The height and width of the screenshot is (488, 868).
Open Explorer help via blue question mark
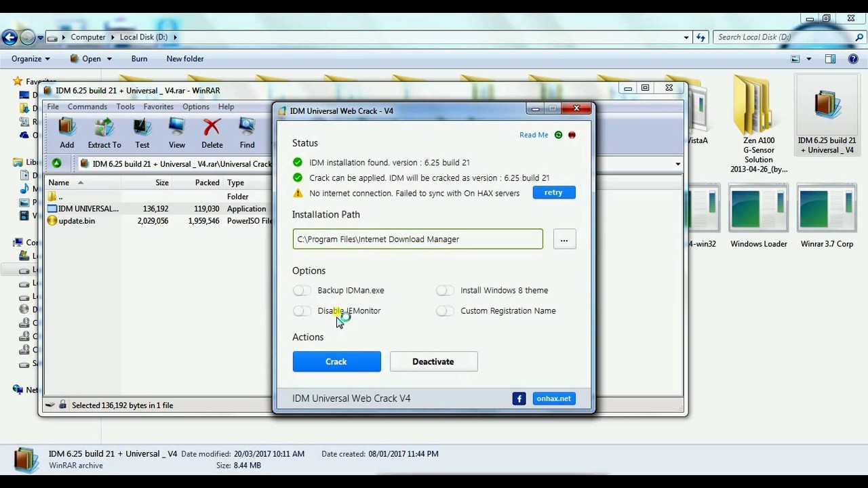pos(854,59)
